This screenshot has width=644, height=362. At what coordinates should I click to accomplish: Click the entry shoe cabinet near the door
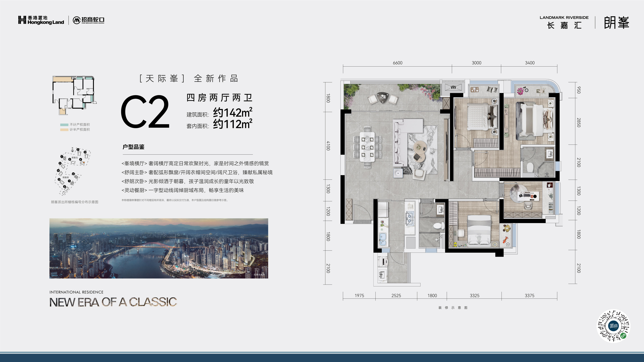coord(349,209)
